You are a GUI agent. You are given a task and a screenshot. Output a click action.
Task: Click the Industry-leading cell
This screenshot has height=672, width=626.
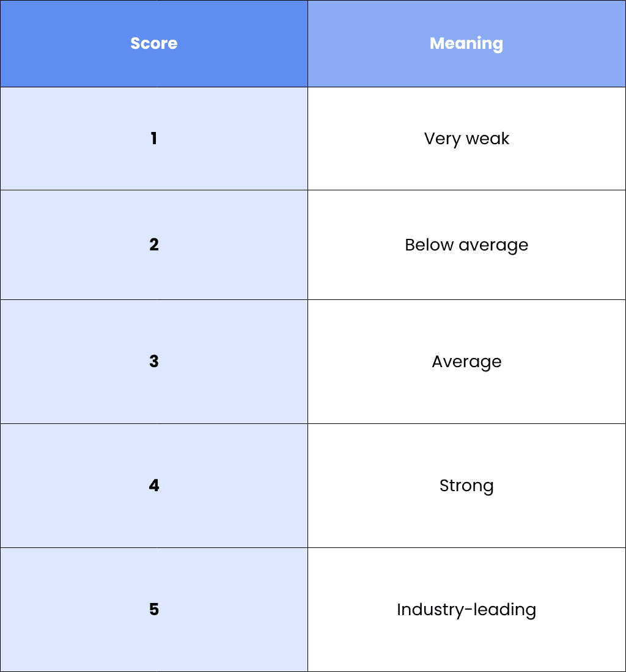466,610
